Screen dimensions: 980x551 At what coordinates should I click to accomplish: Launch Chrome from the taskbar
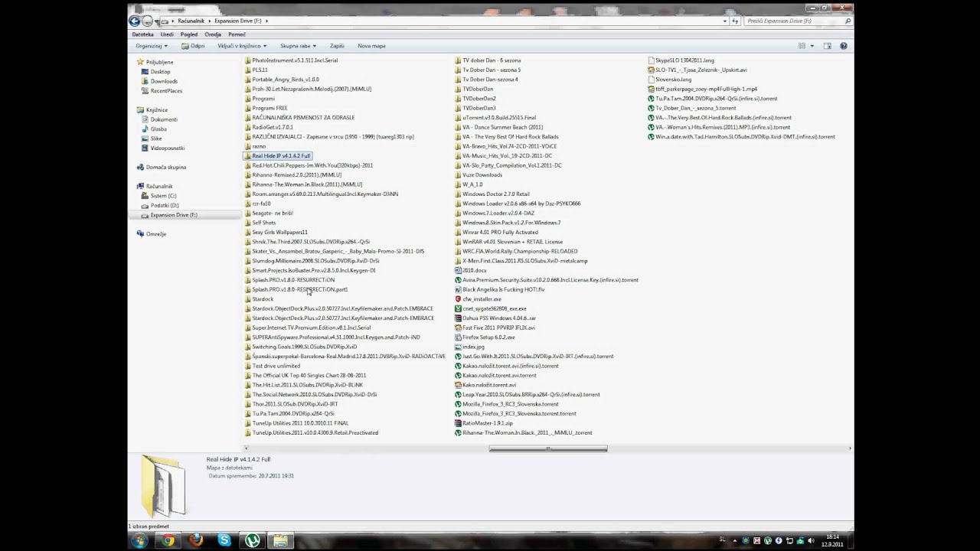(x=168, y=541)
